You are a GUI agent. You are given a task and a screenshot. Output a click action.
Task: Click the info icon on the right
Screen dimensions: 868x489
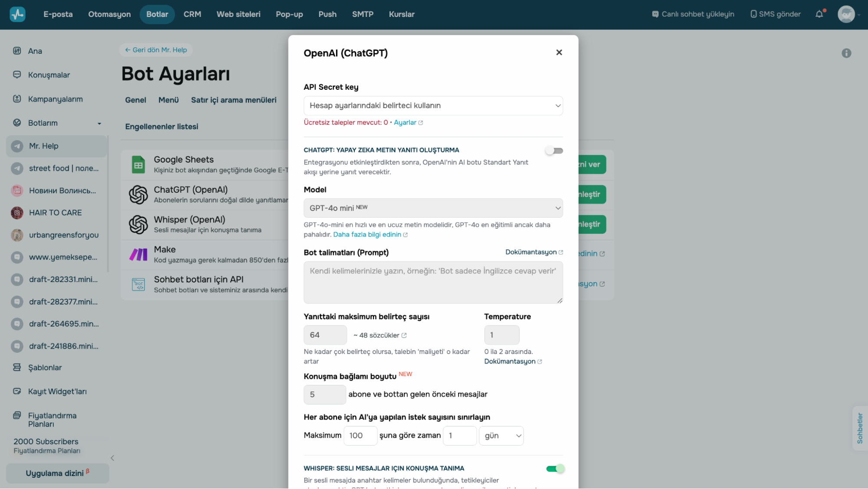(846, 53)
